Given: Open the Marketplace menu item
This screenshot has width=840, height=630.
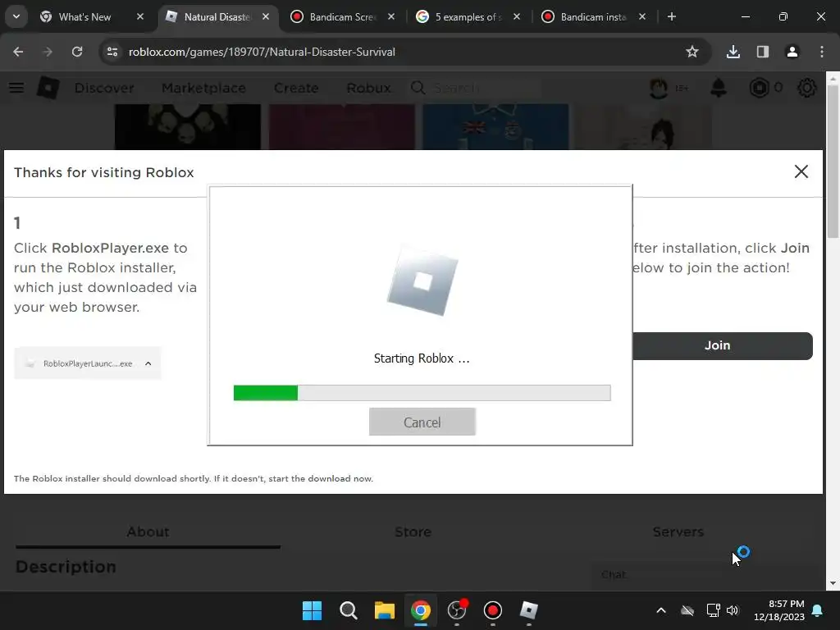Looking at the screenshot, I should [x=204, y=88].
